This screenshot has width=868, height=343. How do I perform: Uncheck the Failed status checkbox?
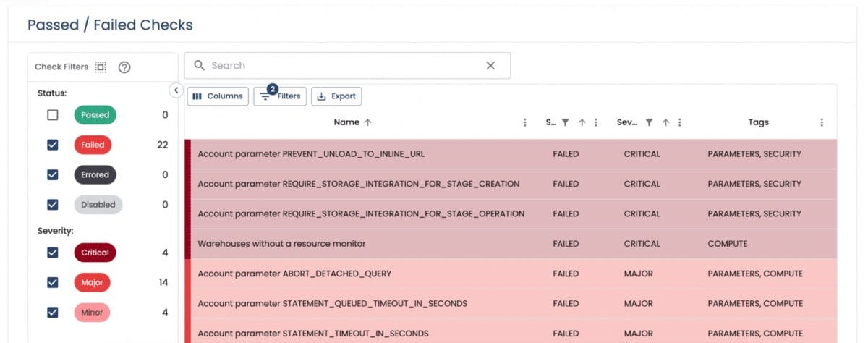coord(52,145)
